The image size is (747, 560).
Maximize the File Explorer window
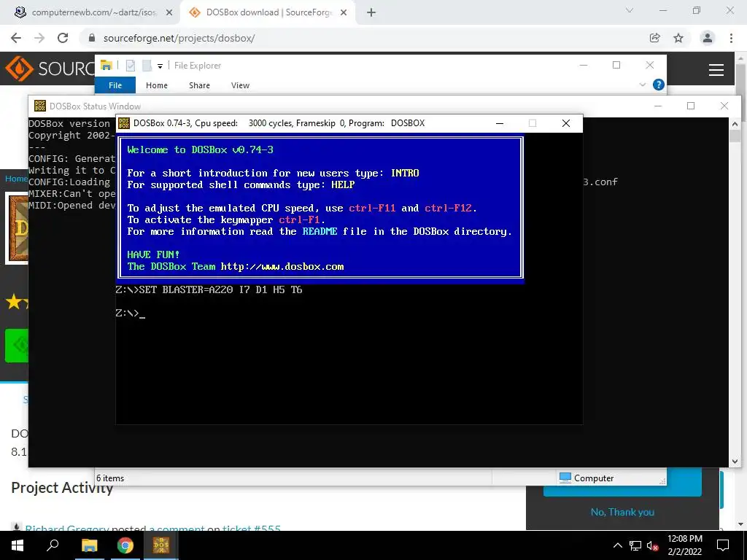[x=616, y=65]
